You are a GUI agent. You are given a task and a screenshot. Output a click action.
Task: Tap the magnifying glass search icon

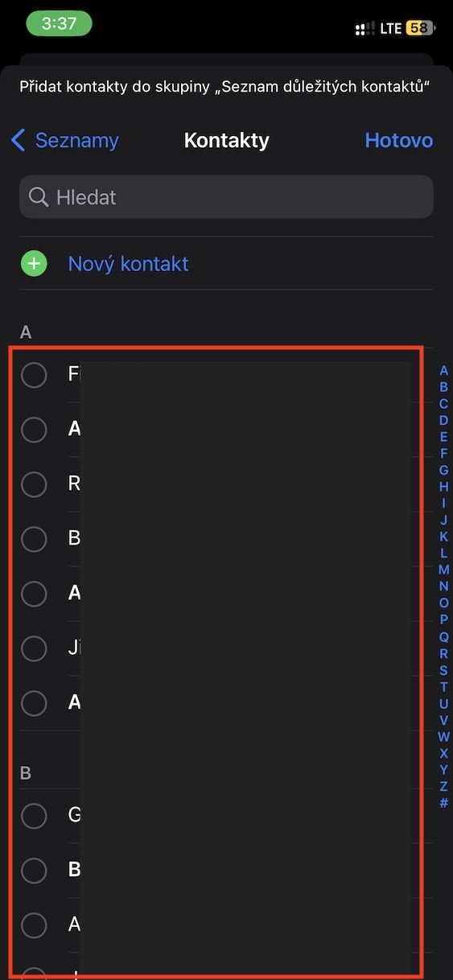click(37, 197)
